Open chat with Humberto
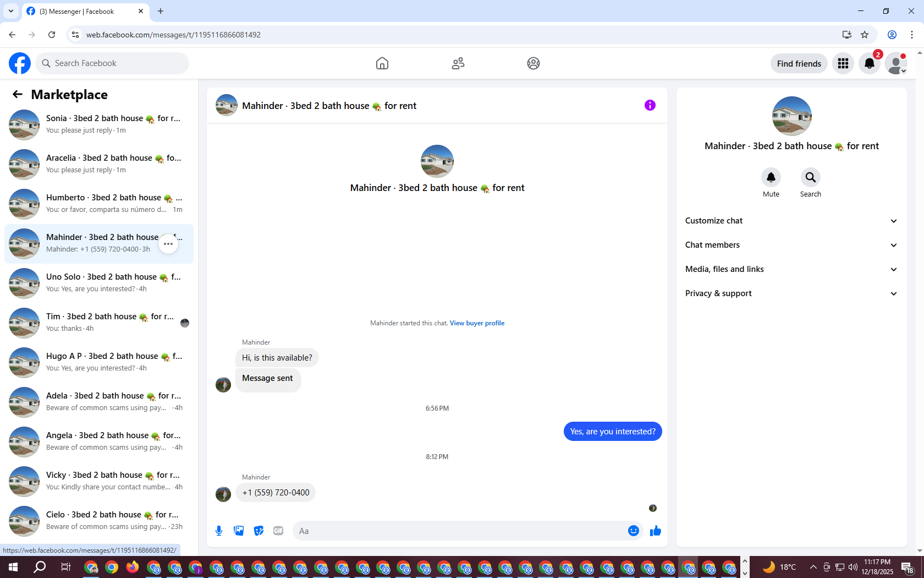This screenshot has height=578, width=924. (99, 204)
